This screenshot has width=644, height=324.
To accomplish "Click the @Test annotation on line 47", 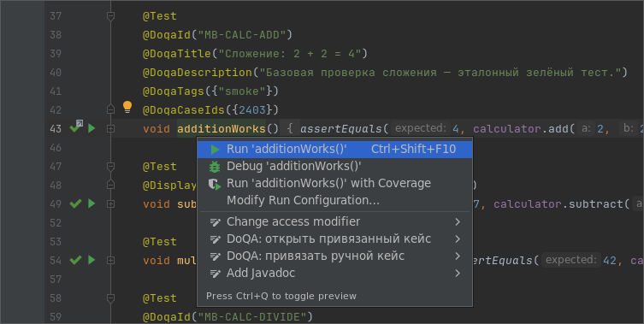I will coord(160,167).
